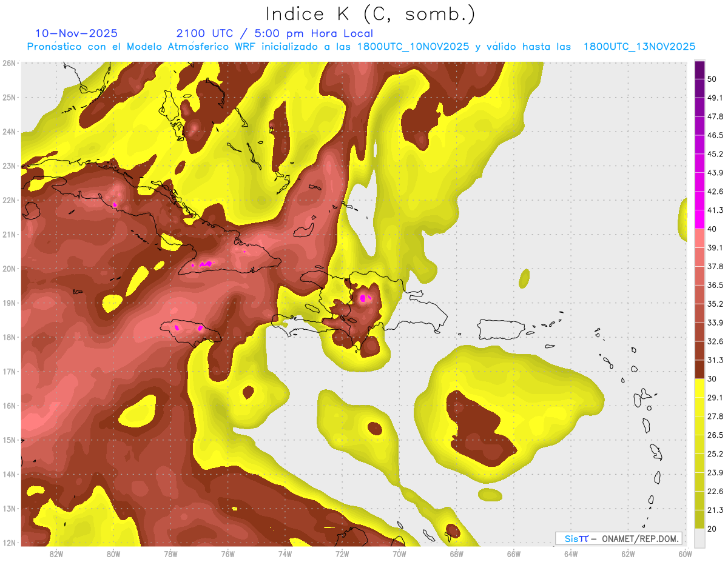Click the '24N' latitude label

coord(8,132)
